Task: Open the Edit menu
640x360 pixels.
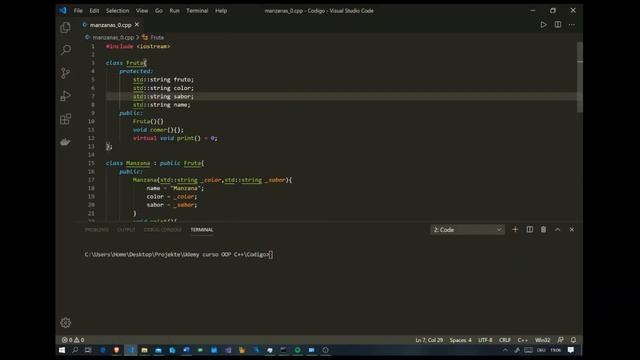Action: point(94,11)
